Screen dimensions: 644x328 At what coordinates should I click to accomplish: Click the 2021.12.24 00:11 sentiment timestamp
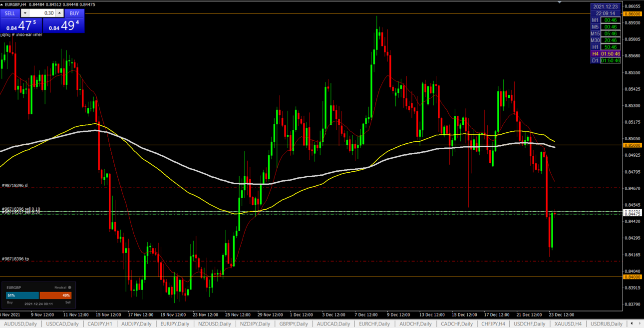click(39, 304)
